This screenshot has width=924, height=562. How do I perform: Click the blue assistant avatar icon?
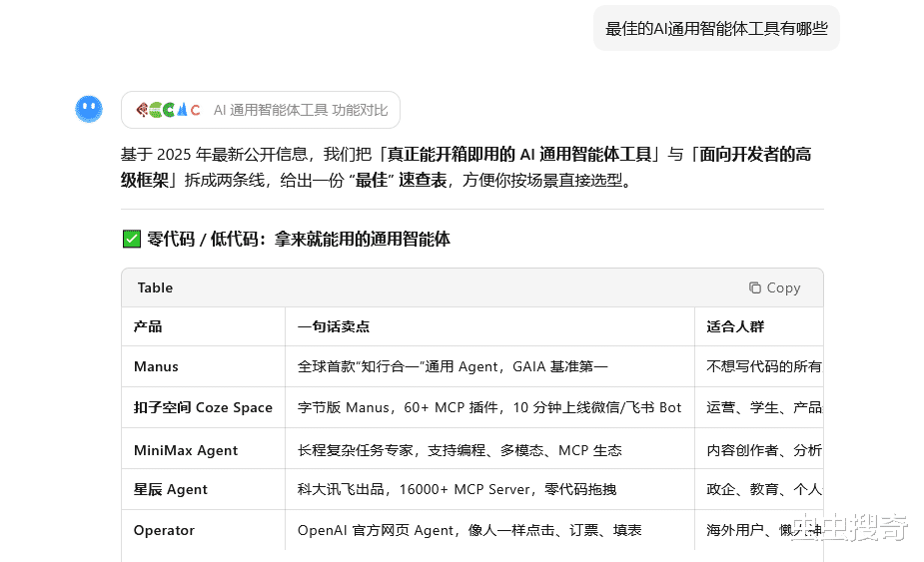pos(89,110)
